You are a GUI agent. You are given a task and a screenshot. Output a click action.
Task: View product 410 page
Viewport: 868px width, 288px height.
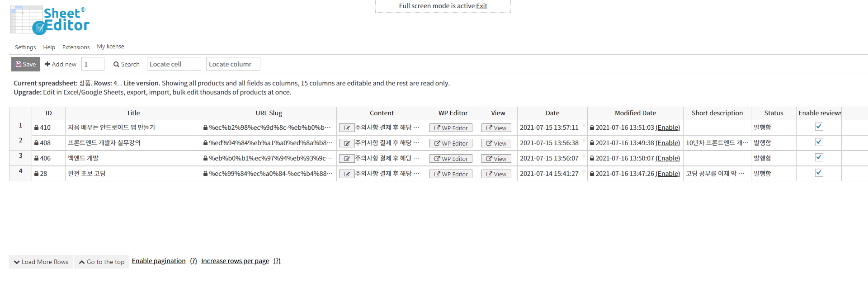pos(496,128)
